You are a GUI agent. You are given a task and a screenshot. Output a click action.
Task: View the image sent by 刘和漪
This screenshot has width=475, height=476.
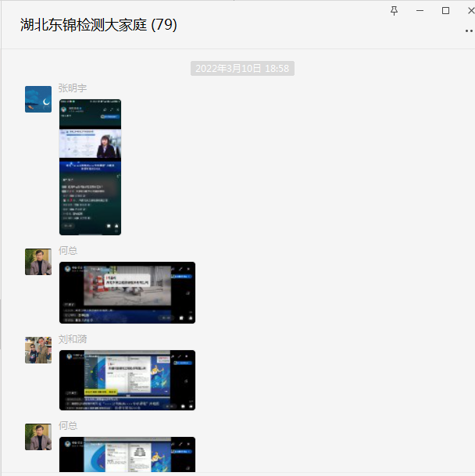127,380
